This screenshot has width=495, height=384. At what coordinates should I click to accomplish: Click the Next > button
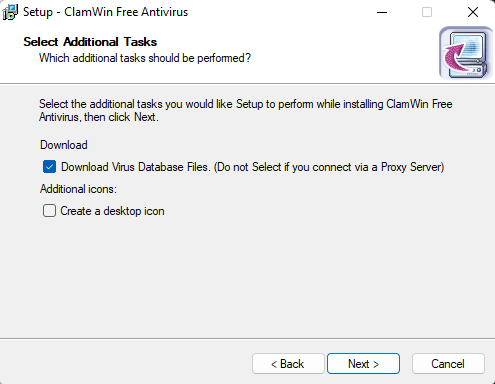(x=363, y=364)
